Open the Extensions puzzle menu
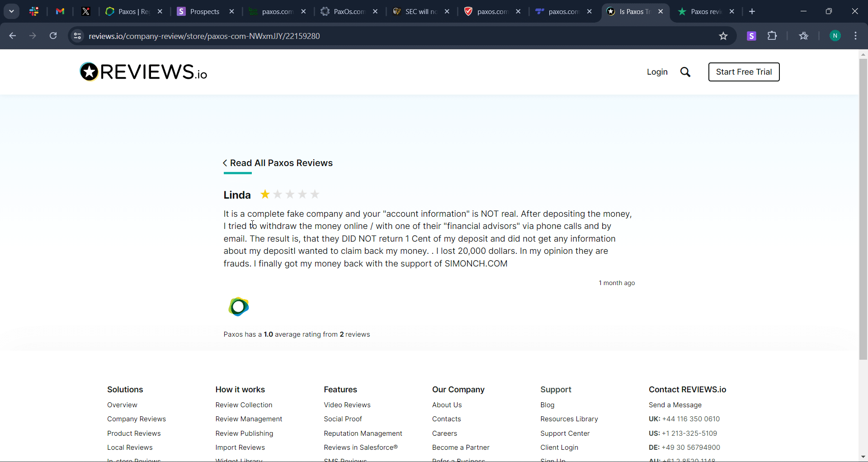 (773, 36)
